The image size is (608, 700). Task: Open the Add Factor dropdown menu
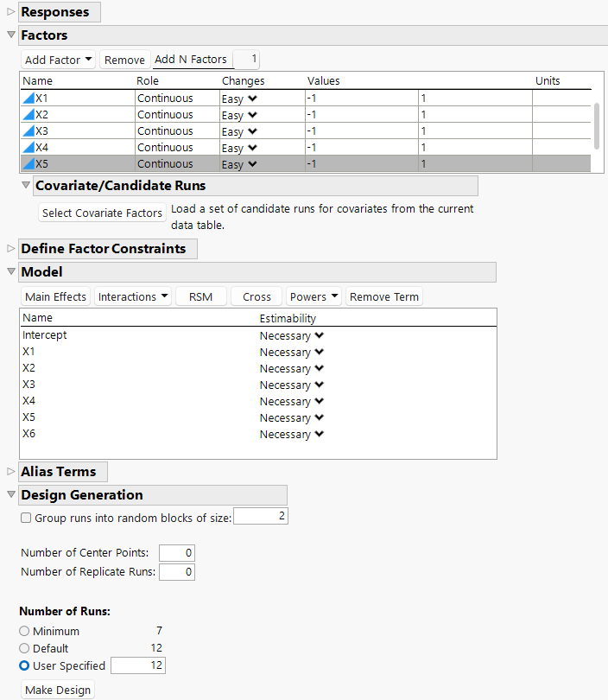click(x=59, y=60)
